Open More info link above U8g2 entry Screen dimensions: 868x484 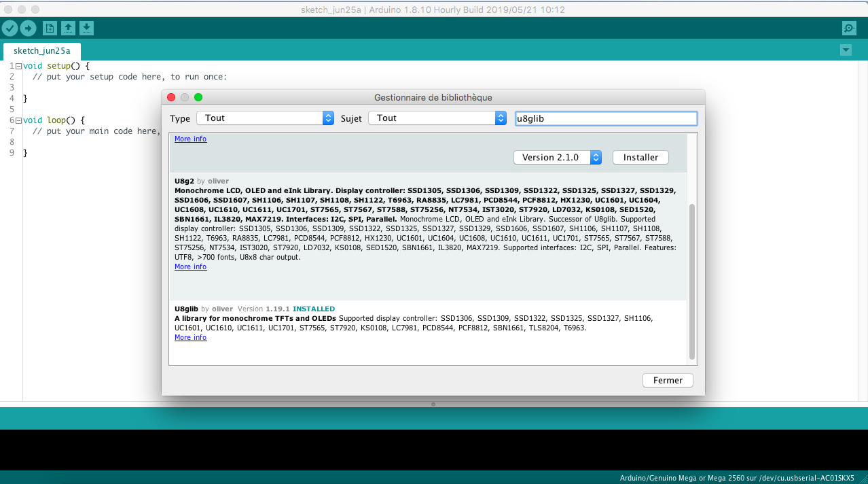coord(190,139)
